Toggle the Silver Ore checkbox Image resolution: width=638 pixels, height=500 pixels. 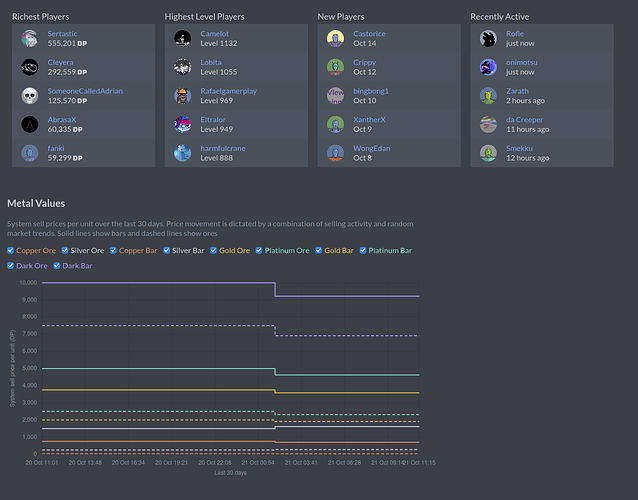pyautogui.click(x=65, y=250)
